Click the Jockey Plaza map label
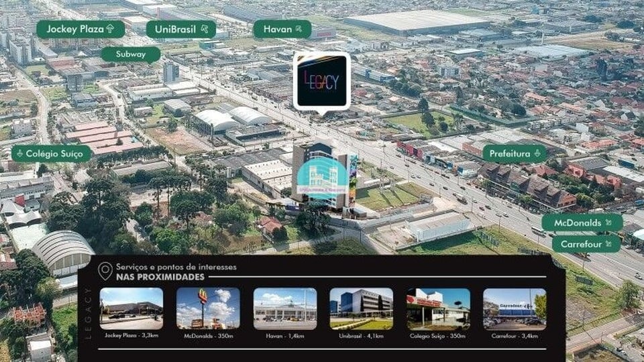Screen dimensions: 644x362 80,29
